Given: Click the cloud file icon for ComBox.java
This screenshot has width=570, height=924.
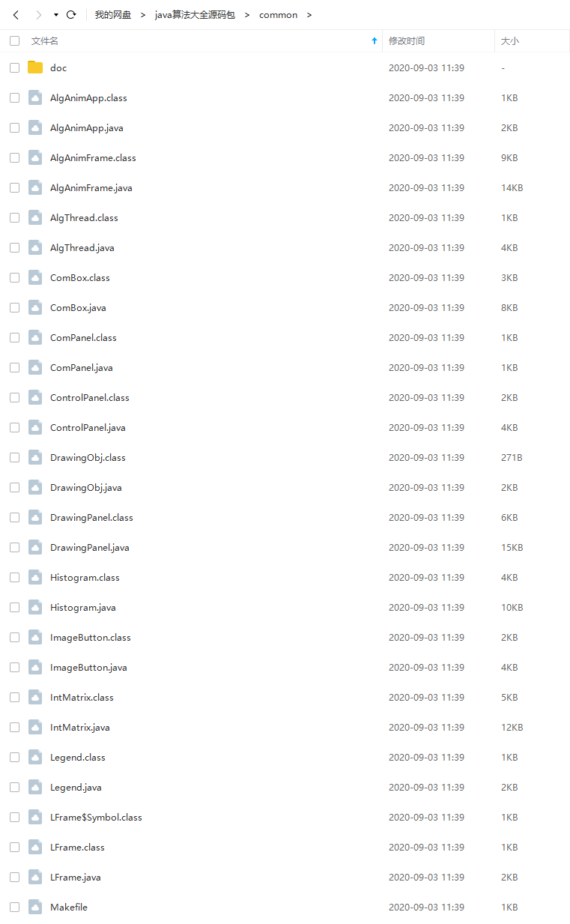Looking at the screenshot, I should click(x=35, y=307).
